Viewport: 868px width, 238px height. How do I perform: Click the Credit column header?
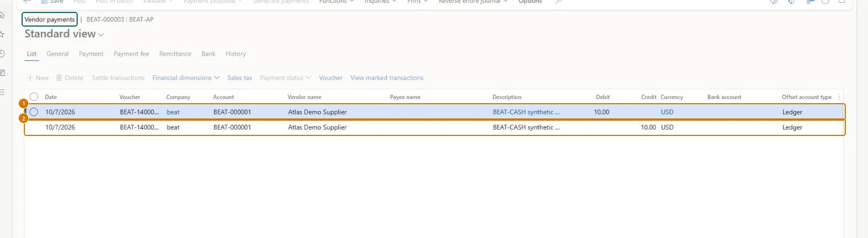pos(648,97)
